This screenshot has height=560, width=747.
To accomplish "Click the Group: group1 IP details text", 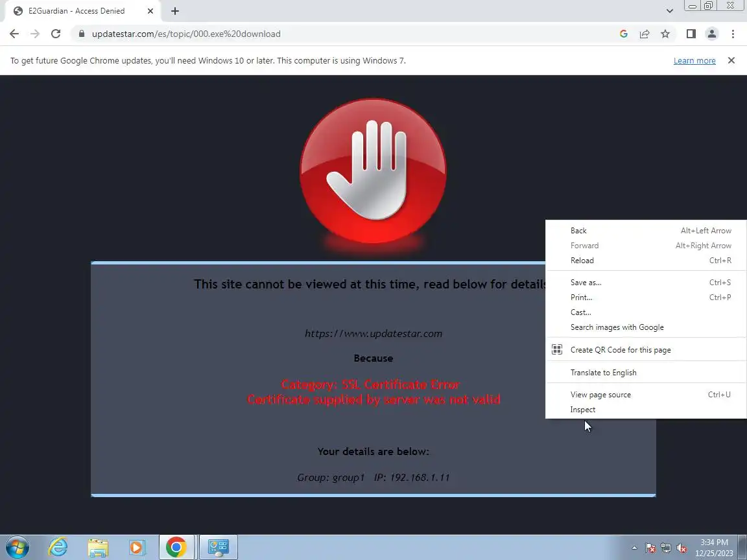I will pyautogui.click(x=373, y=477).
